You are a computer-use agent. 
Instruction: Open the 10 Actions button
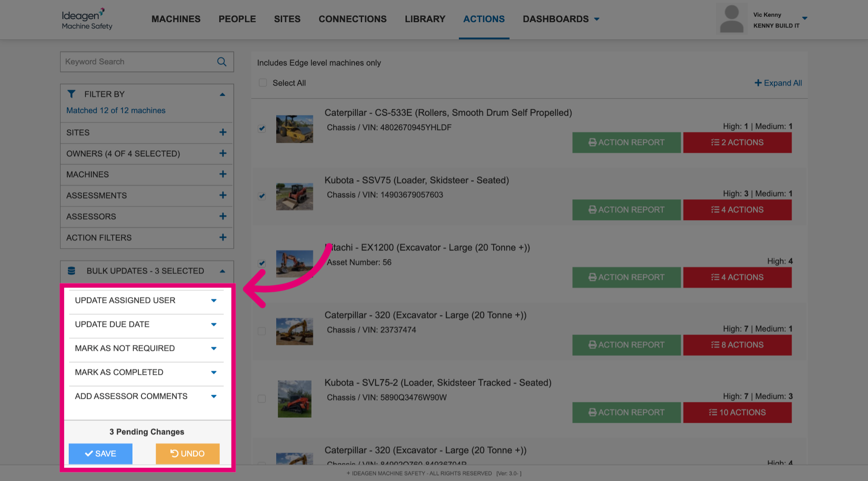click(737, 412)
